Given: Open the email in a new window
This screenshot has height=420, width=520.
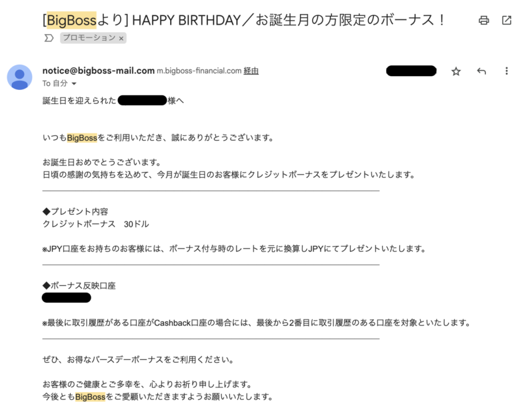Looking at the screenshot, I should (507, 21).
